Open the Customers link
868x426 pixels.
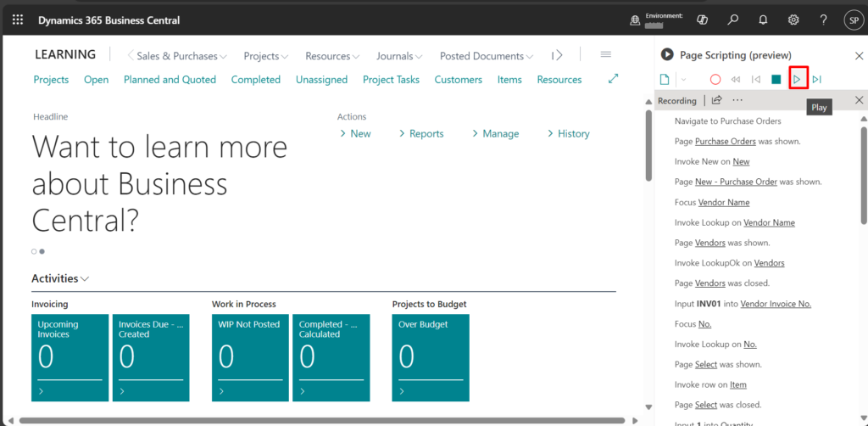tap(459, 80)
